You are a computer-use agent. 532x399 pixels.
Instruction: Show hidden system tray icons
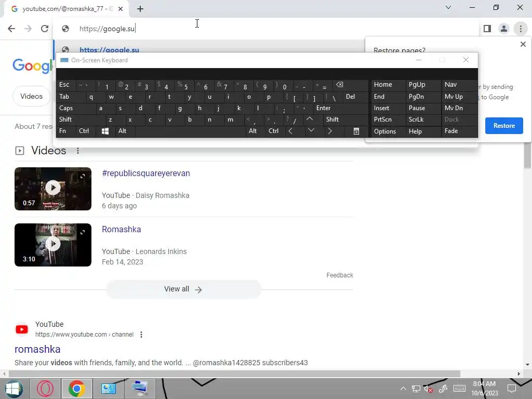coord(403,389)
